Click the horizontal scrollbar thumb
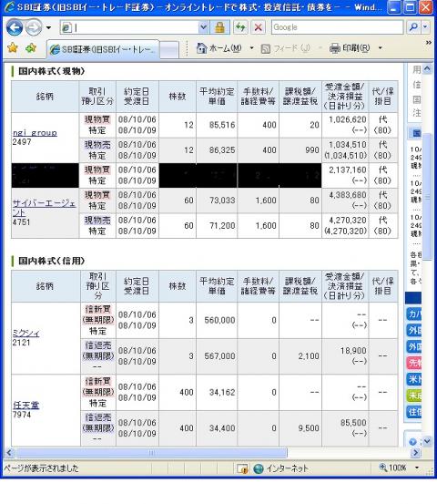 point(151,453)
